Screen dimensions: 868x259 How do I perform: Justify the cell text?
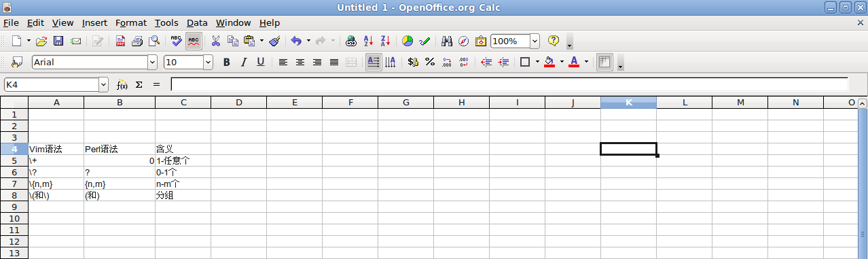click(x=334, y=63)
